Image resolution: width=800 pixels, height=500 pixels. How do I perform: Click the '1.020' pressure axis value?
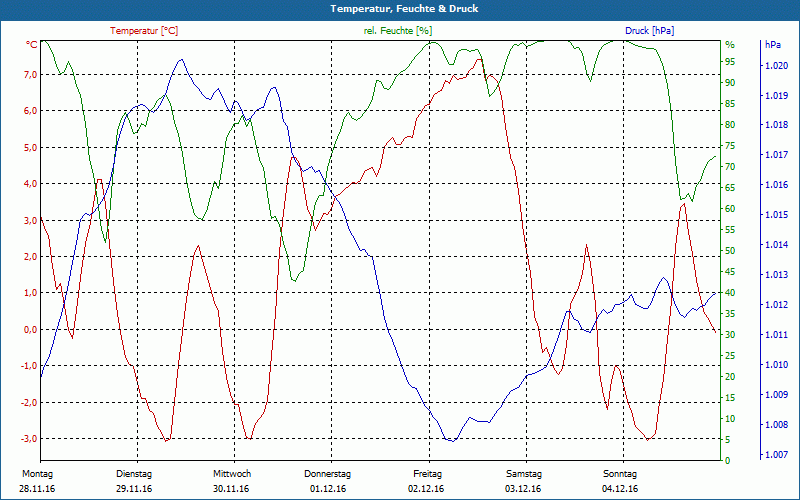[x=776, y=66]
